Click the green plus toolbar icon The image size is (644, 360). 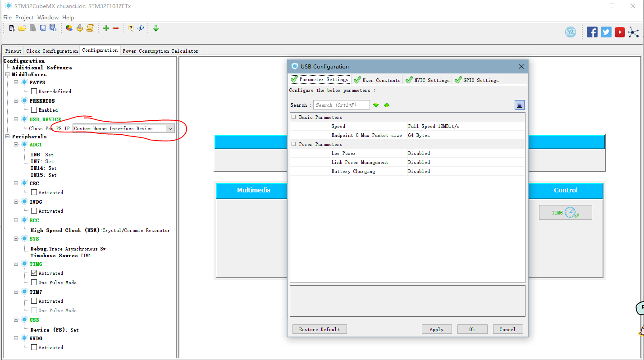tap(106, 28)
